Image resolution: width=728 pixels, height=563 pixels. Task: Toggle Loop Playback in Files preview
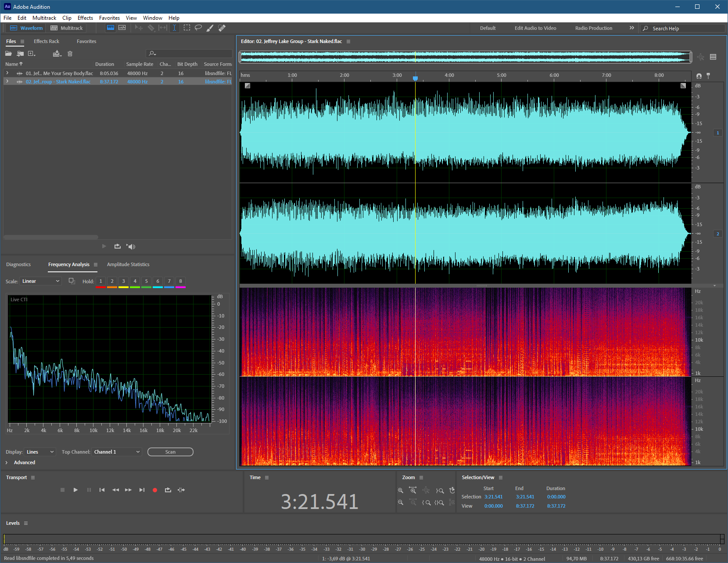click(x=117, y=246)
